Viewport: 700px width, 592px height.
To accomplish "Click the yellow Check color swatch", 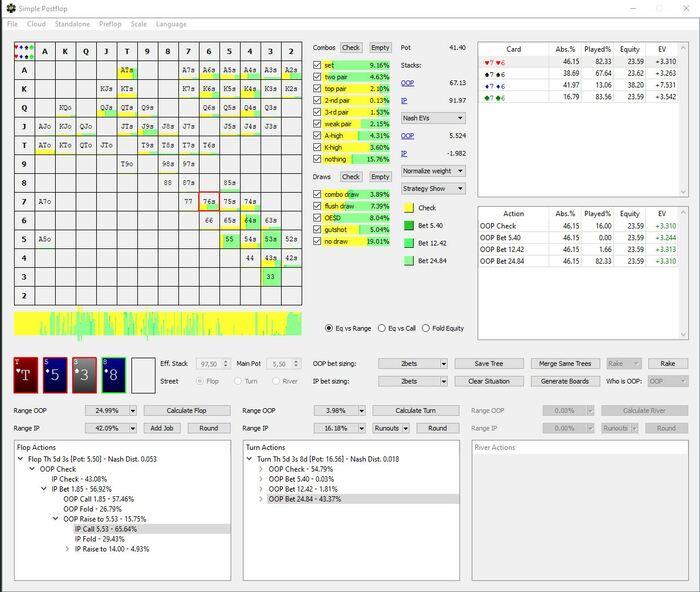I will [x=409, y=208].
